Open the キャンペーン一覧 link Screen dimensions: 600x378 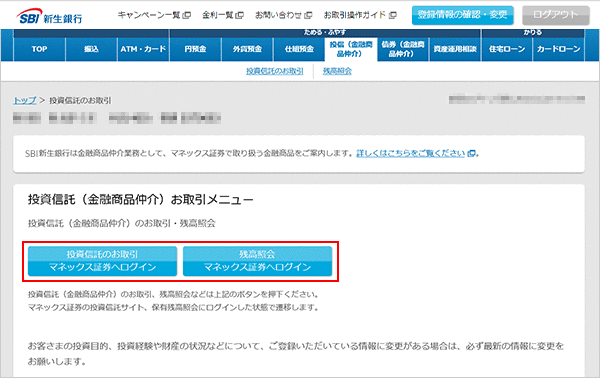(x=154, y=15)
